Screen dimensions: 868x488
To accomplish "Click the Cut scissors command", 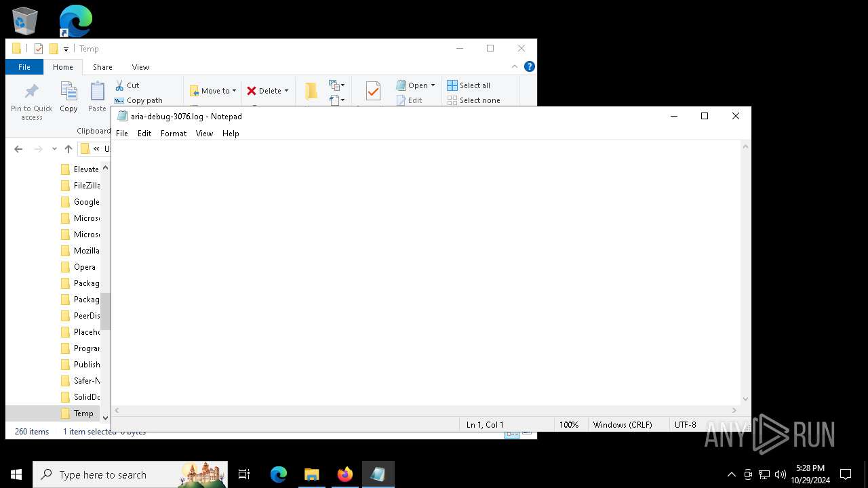I will click(x=127, y=85).
